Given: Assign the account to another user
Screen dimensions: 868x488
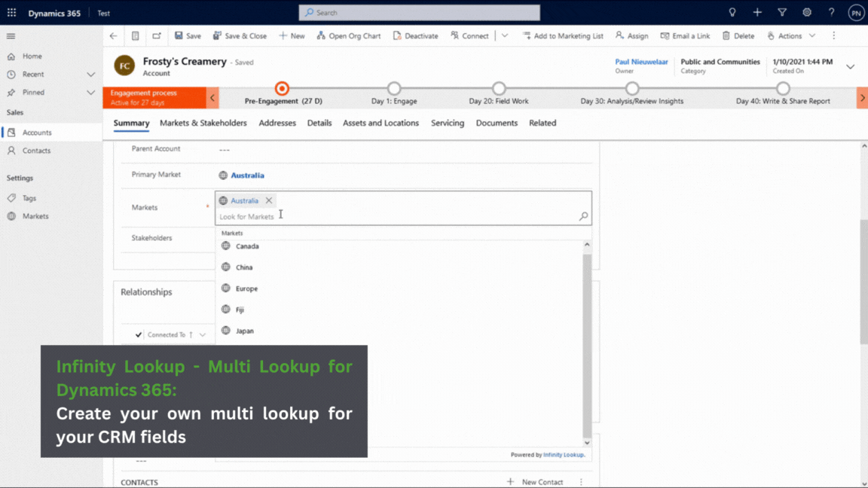Looking at the screenshot, I should tap(631, 35).
